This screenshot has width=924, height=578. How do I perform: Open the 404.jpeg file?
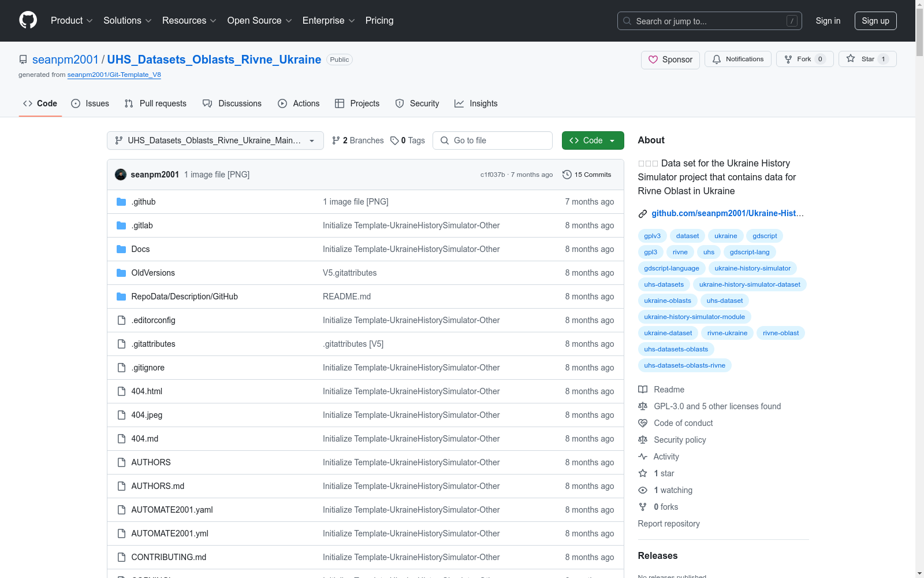[x=147, y=415]
